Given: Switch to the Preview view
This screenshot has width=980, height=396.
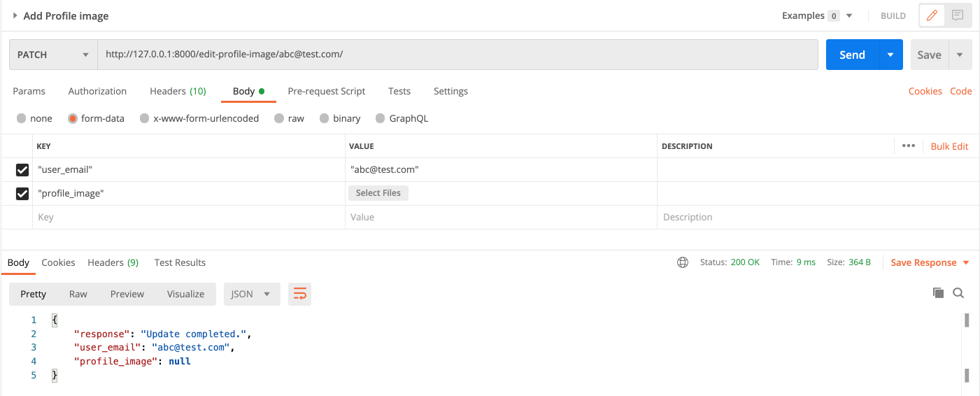Looking at the screenshot, I should point(127,294).
